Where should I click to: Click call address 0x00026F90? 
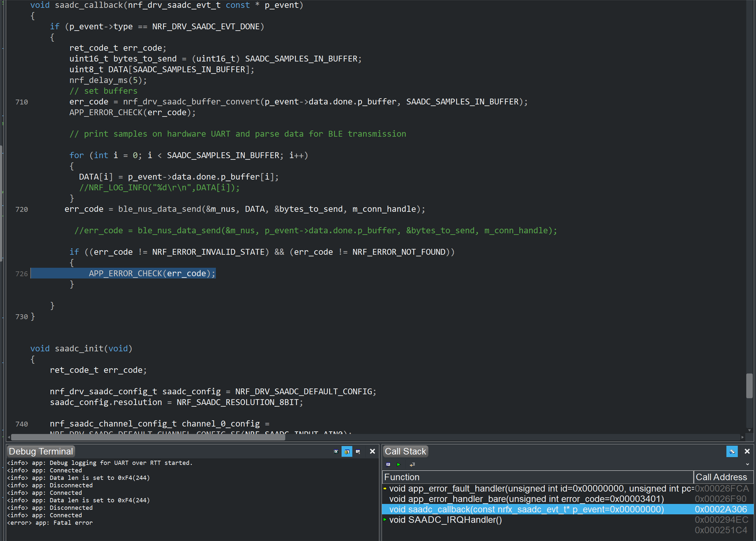(721, 499)
